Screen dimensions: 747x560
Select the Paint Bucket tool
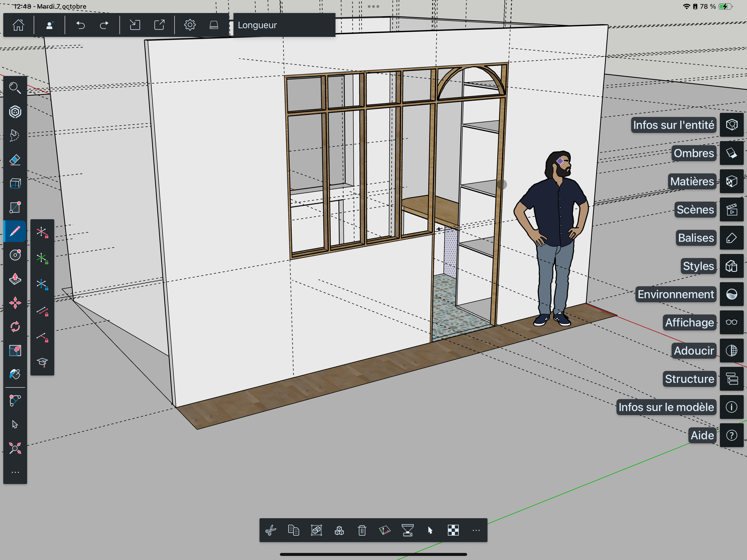(15, 374)
